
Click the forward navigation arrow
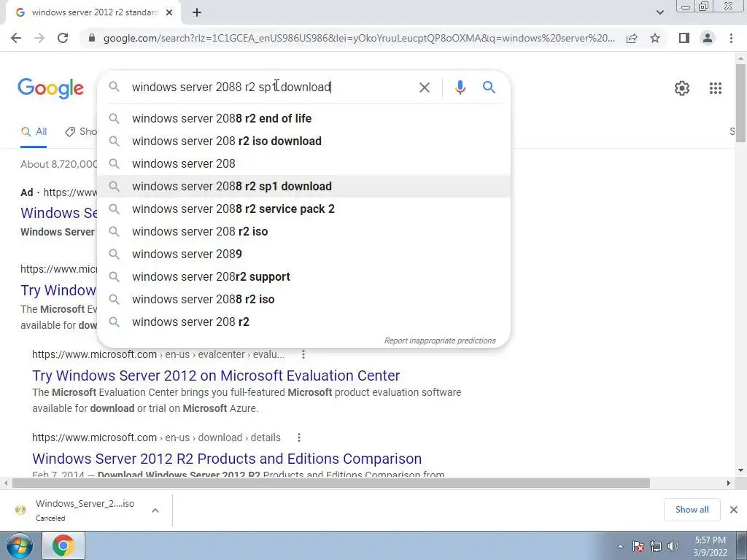click(x=39, y=38)
